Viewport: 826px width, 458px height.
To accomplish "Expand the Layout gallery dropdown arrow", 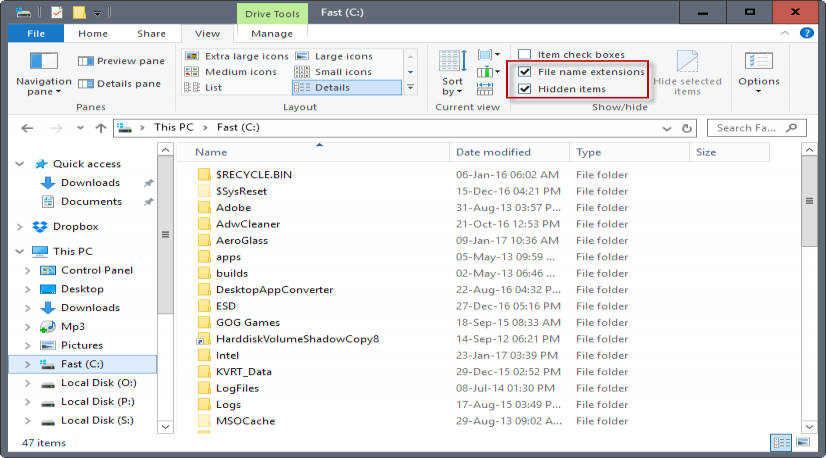I will [x=409, y=88].
